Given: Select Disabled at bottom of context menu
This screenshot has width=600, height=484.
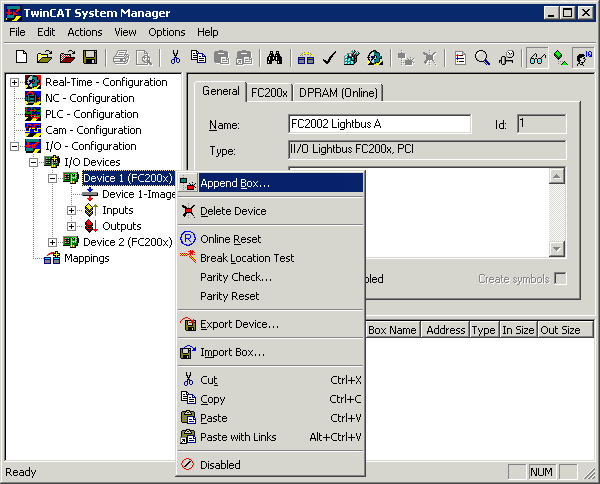Looking at the screenshot, I should coord(271,464).
